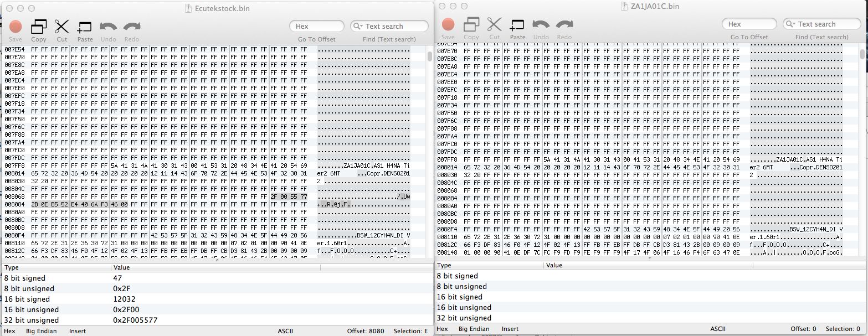Click the Paste icon in ZA1JA01C.bin toolbar
The width and height of the screenshot is (868, 336).
[517, 25]
